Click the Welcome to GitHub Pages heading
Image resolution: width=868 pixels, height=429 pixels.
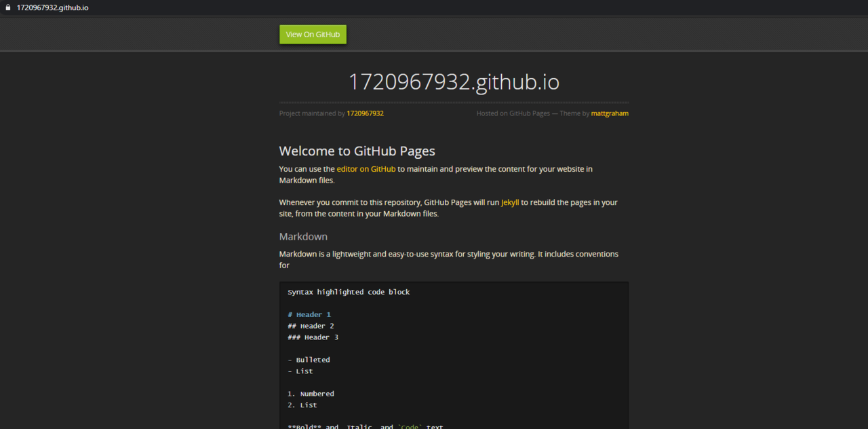tap(357, 151)
